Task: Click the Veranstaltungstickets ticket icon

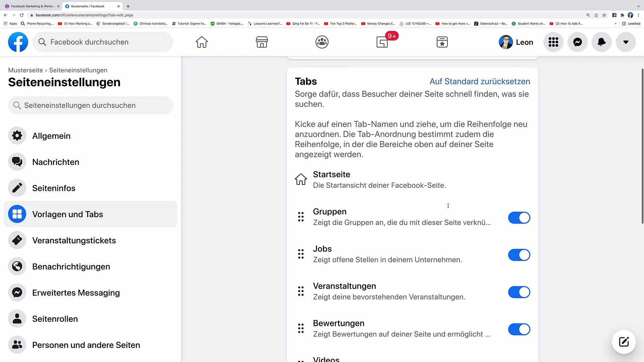Action: click(17, 240)
